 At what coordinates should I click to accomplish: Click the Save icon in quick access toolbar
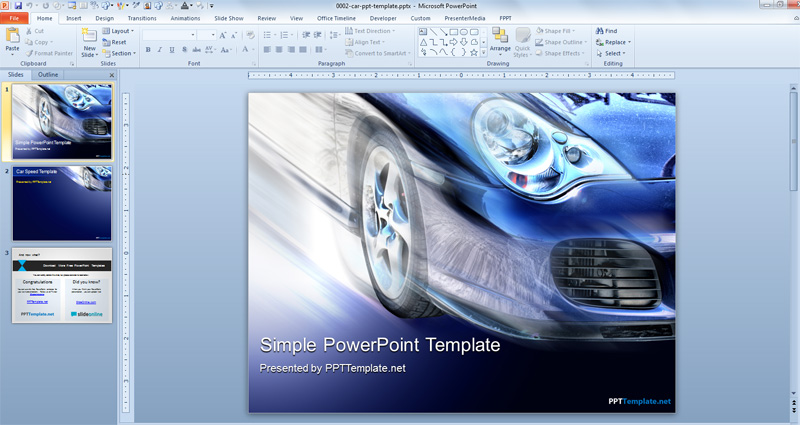[x=18, y=6]
